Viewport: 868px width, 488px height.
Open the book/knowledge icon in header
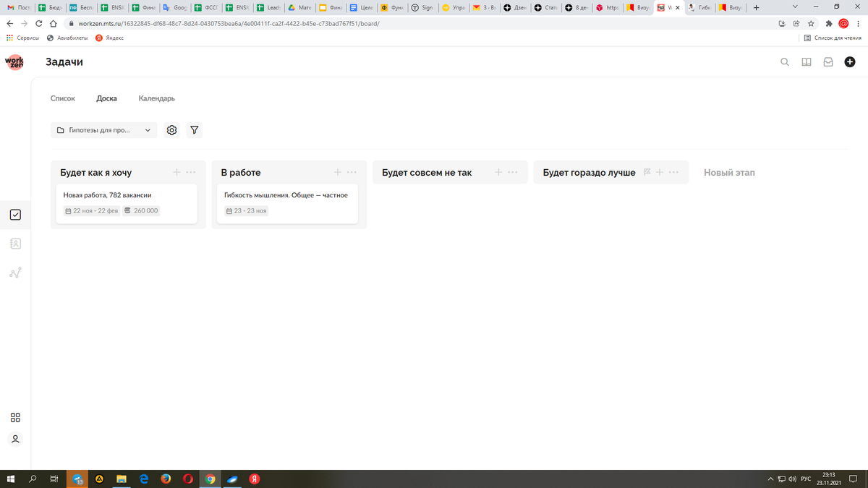tap(807, 62)
